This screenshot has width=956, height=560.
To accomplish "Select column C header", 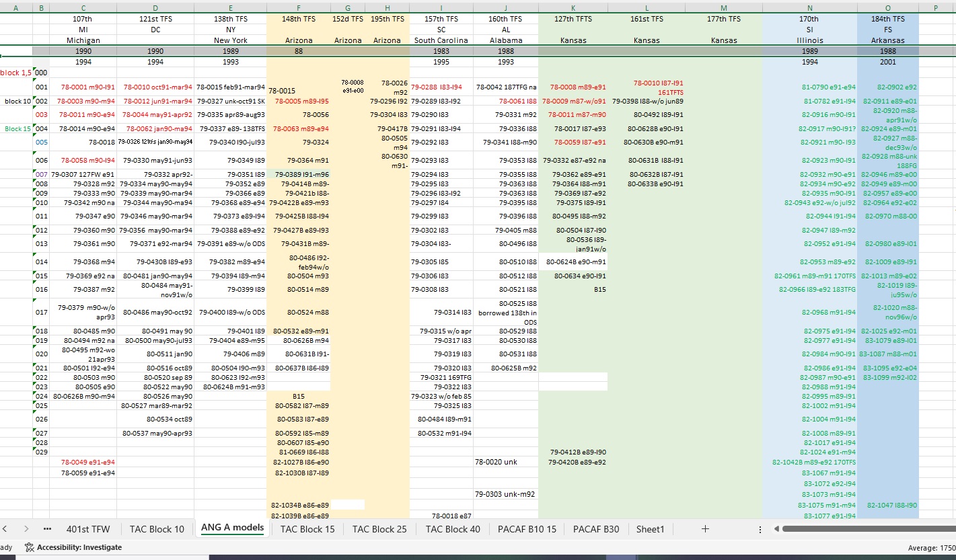I will coord(83,7).
